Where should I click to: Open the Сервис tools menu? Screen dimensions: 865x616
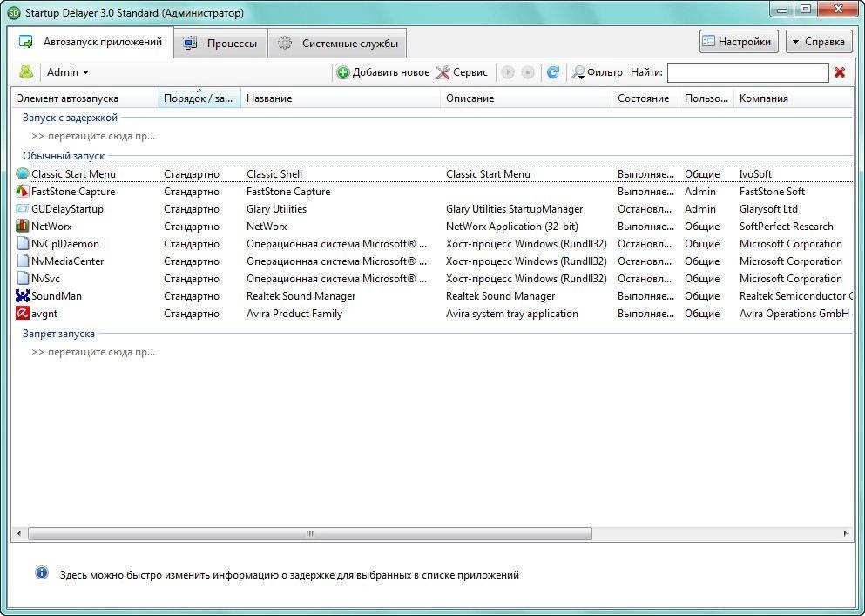(x=463, y=72)
